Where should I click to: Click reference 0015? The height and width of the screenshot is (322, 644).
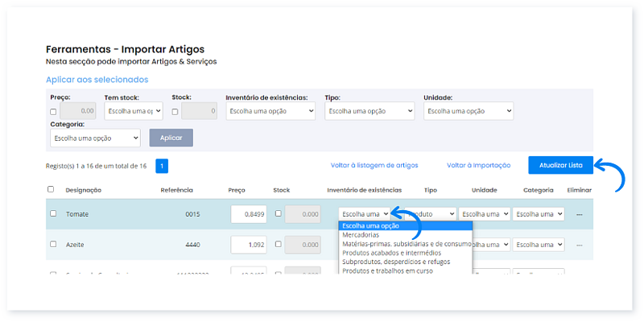pyautogui.click(x=192, y=214)
